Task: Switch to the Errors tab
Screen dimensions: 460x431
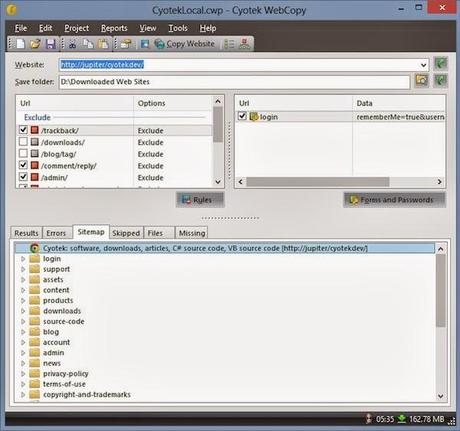Action: coord(56,233)
